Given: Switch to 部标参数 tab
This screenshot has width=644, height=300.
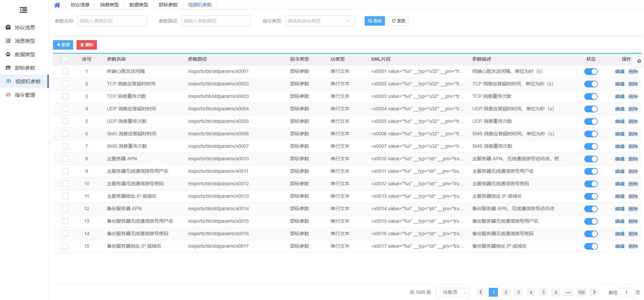Looking at the screenshot, I should tap(168, 5).
